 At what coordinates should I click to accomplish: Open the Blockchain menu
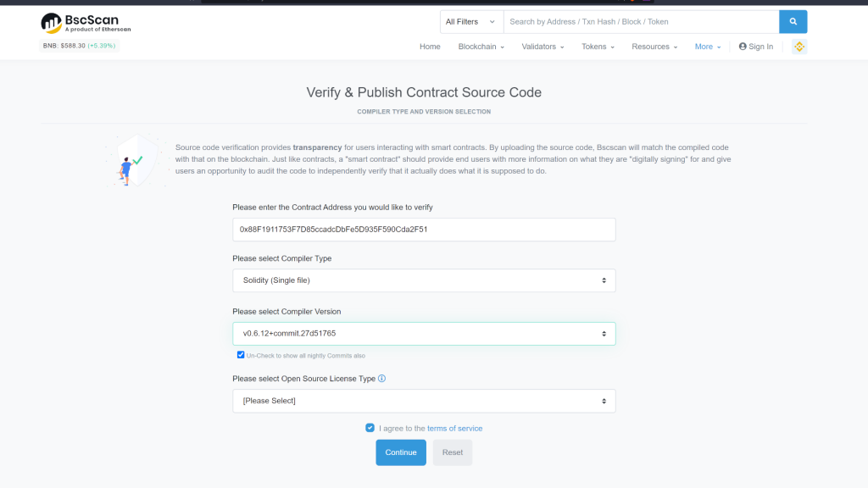481,47
